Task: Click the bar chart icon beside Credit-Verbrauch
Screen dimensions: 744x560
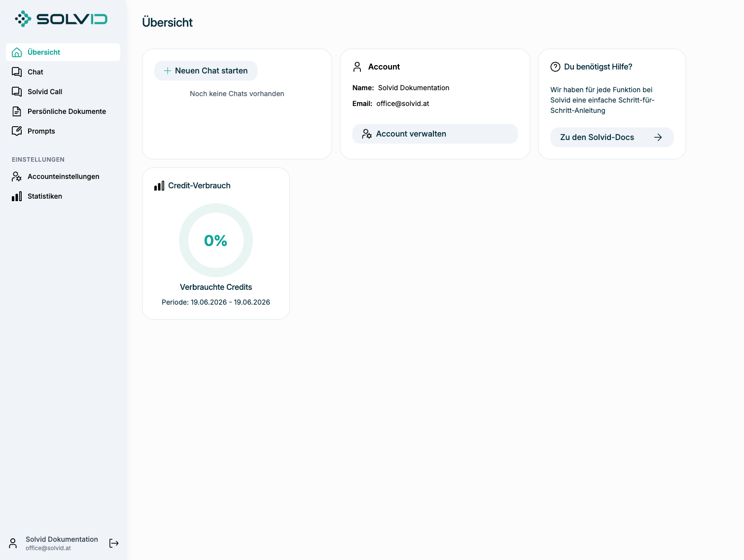Action: click(159, 186)
